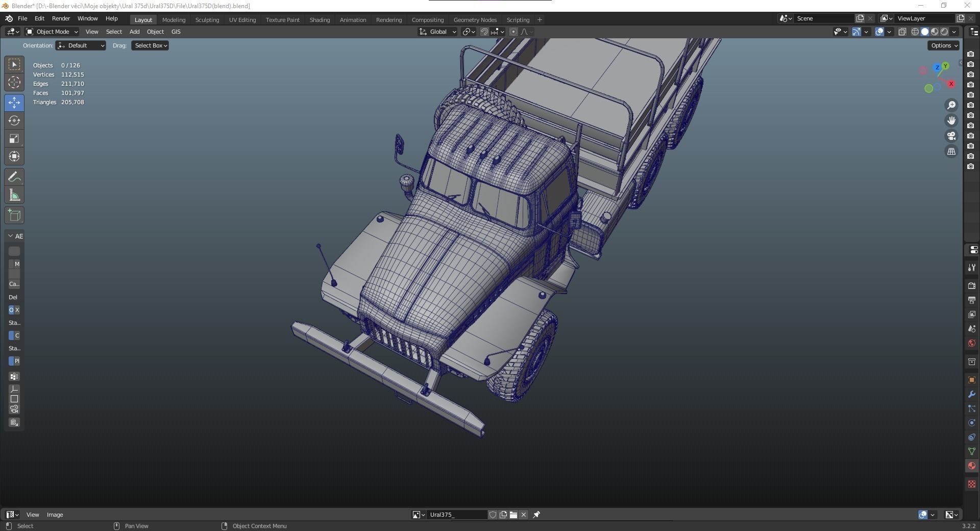Activate the Rotate tool

pyautogui.click(x=14, y=120)
